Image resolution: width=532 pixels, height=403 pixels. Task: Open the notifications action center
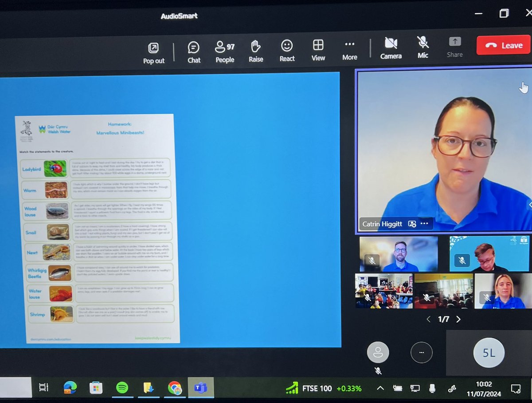pyautogui.click(x=516, y=389)
